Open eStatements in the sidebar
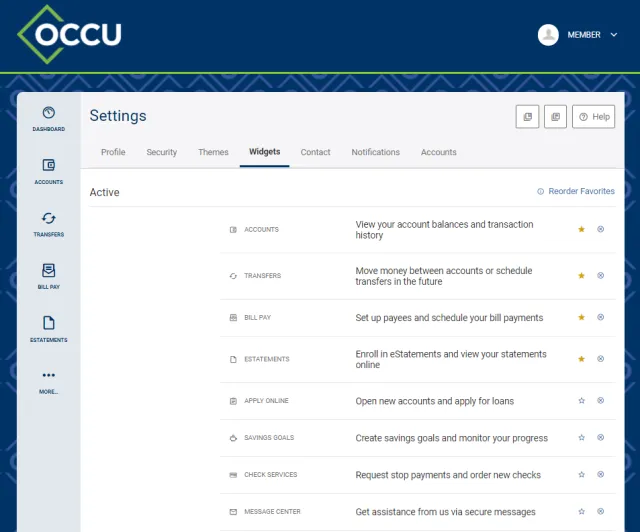This screenshot has height=532, width=640. 49,329
